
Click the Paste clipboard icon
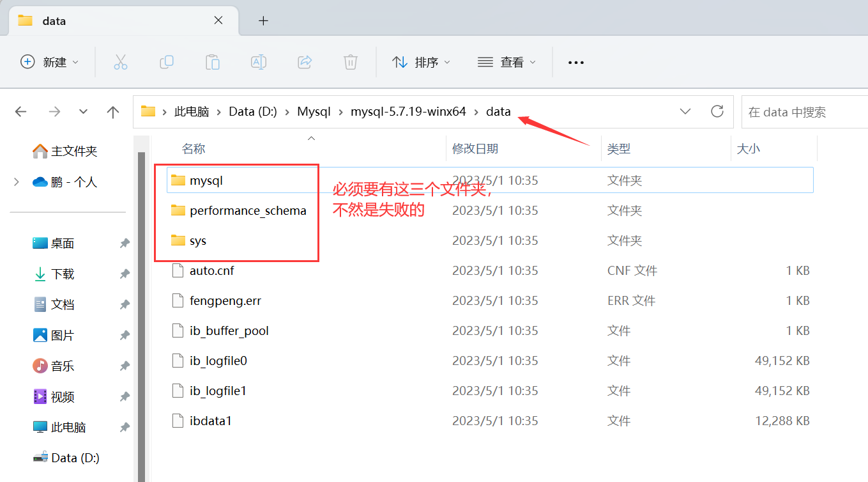tap(212, 62)
